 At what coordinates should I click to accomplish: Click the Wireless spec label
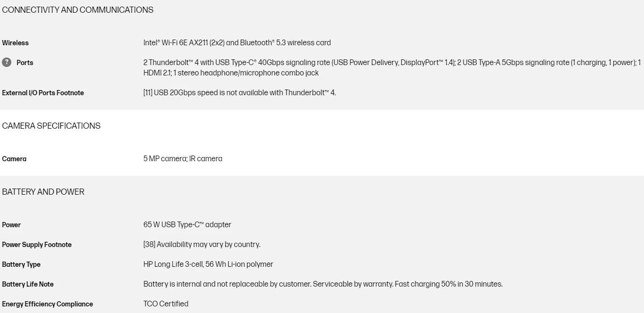(x=16, y=43)
